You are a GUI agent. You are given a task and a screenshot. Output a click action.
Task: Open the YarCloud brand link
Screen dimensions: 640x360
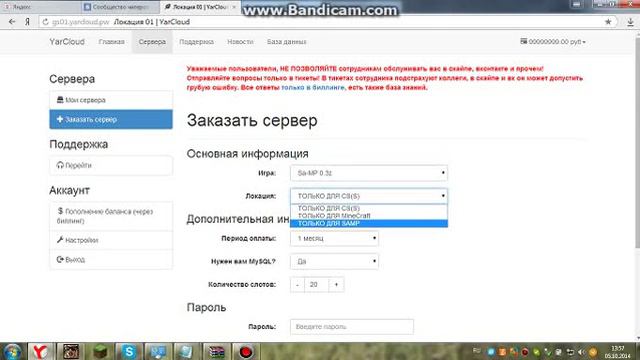pos(67,42)
